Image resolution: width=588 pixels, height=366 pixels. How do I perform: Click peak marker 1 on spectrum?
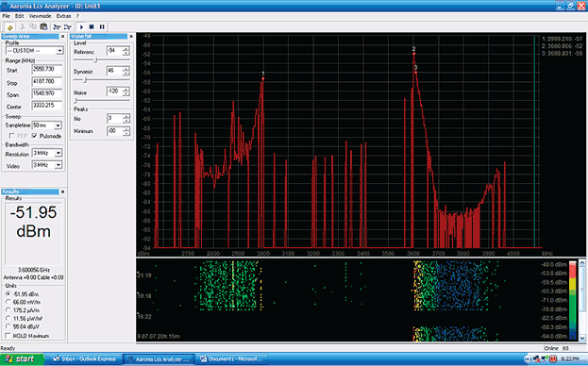[263, 78]
